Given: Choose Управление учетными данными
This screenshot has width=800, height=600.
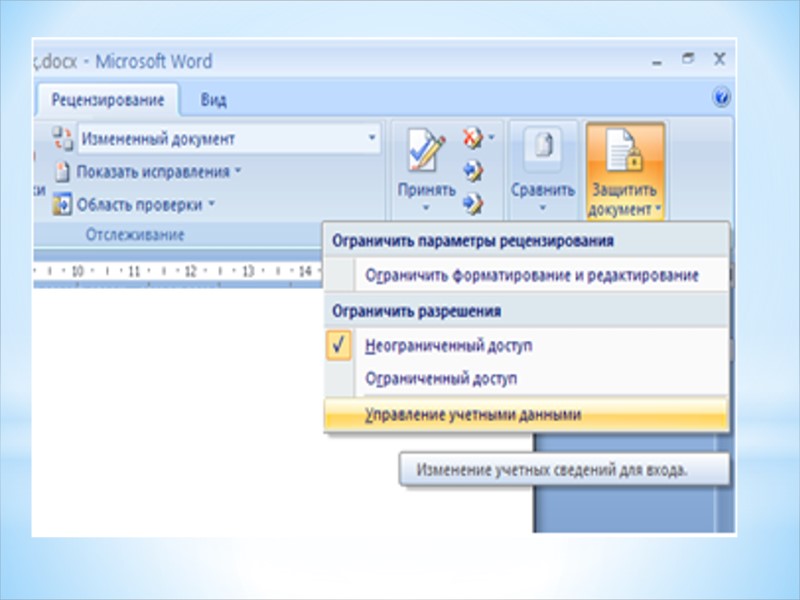Looking at the screenshot, I should [x=527, y=414].
